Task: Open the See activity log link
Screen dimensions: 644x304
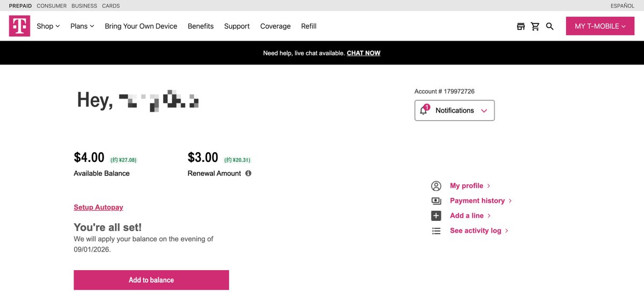Action: pyautogui.click(x=479, y=231)
